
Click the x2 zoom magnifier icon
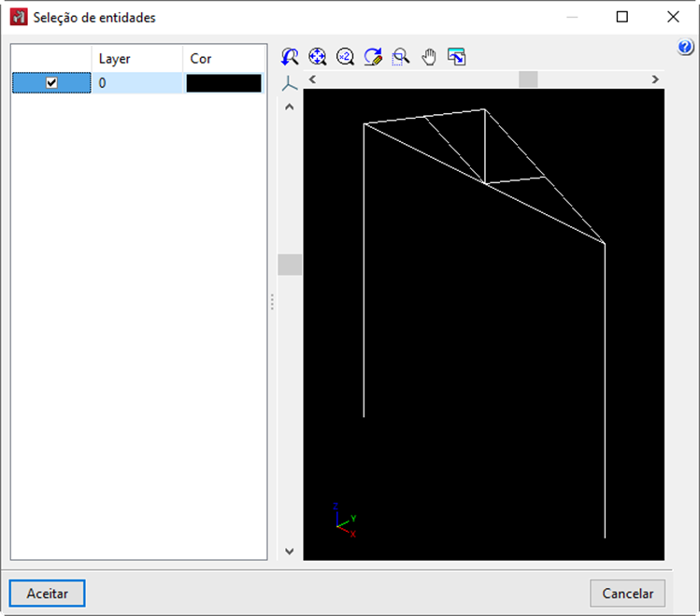(345, 57)
